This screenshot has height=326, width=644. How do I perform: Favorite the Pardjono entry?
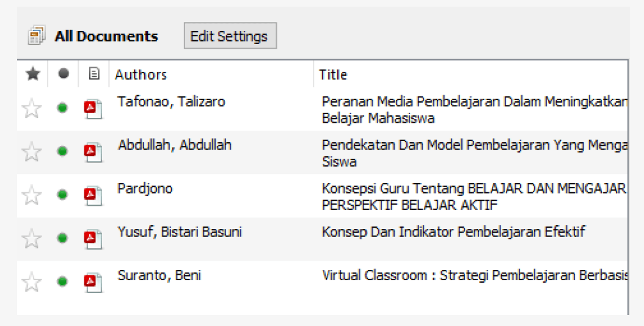[32, 195]
